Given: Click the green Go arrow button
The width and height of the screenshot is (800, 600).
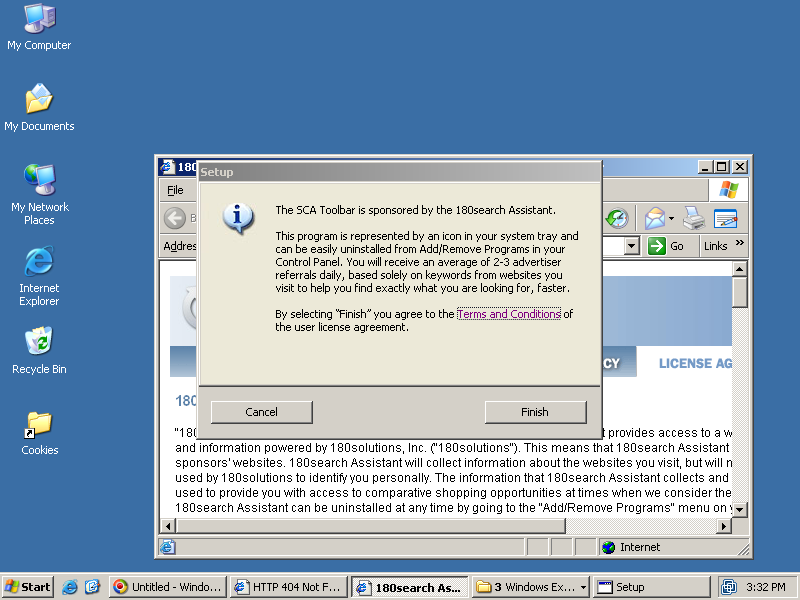Looking at the screenshot, I should (x=657, y=246).
